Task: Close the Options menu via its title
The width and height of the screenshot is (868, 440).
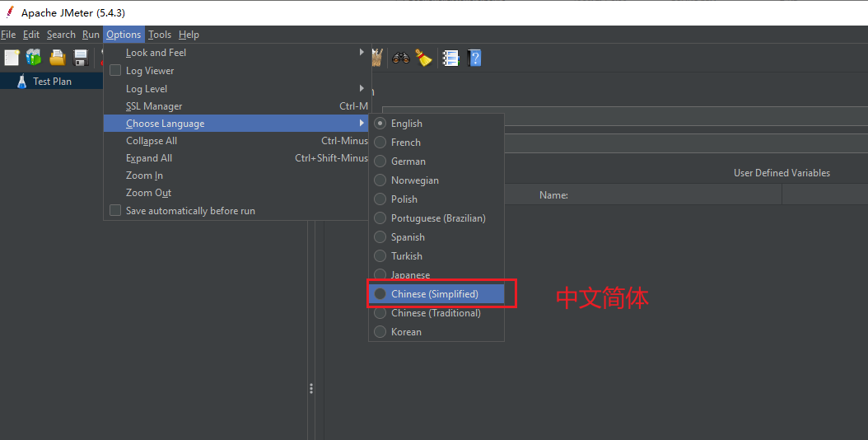Action: click(124, 35)
